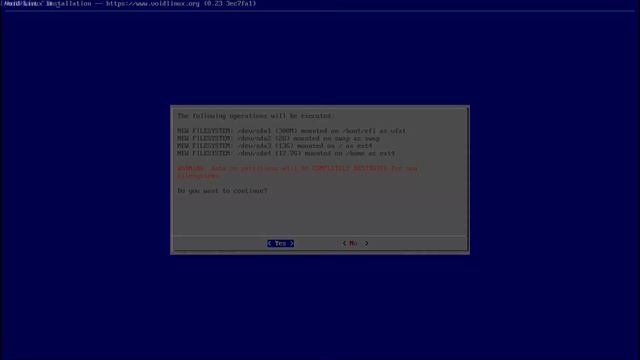Viewport: 640px width, 360px height.
Task: Click the voidlinux.org URL in the title bar
Action: (153, 4)
